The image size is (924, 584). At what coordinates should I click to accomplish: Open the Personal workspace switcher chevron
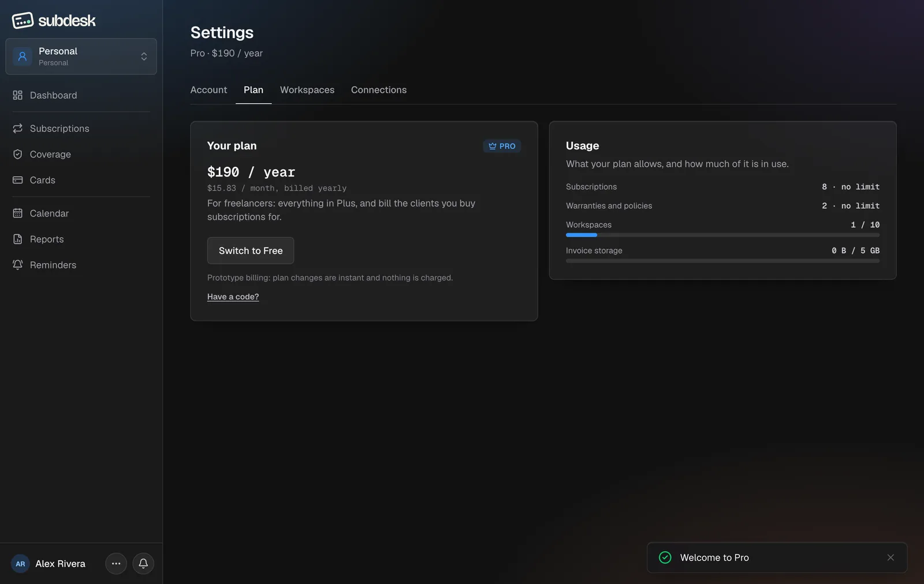[x=144, y=57]
